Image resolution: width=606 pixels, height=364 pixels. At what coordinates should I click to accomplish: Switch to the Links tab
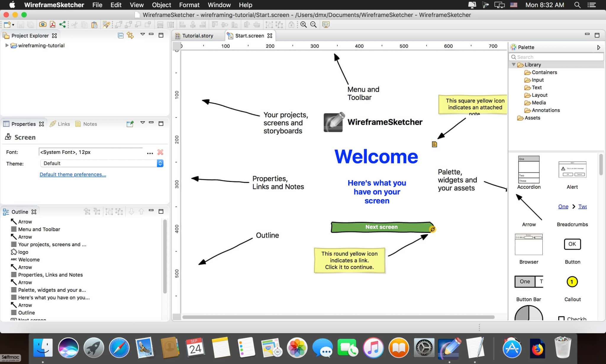click(60, 124)
